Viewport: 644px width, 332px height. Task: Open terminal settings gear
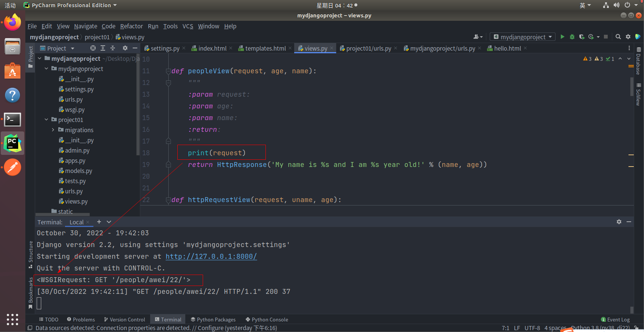619,222
